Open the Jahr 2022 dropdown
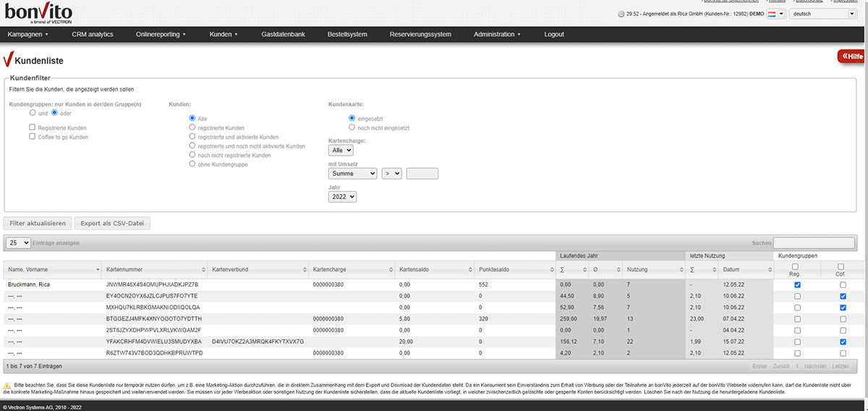Viewport: 868px width, 411px height. pyautogui.click(x=342, y=197)
